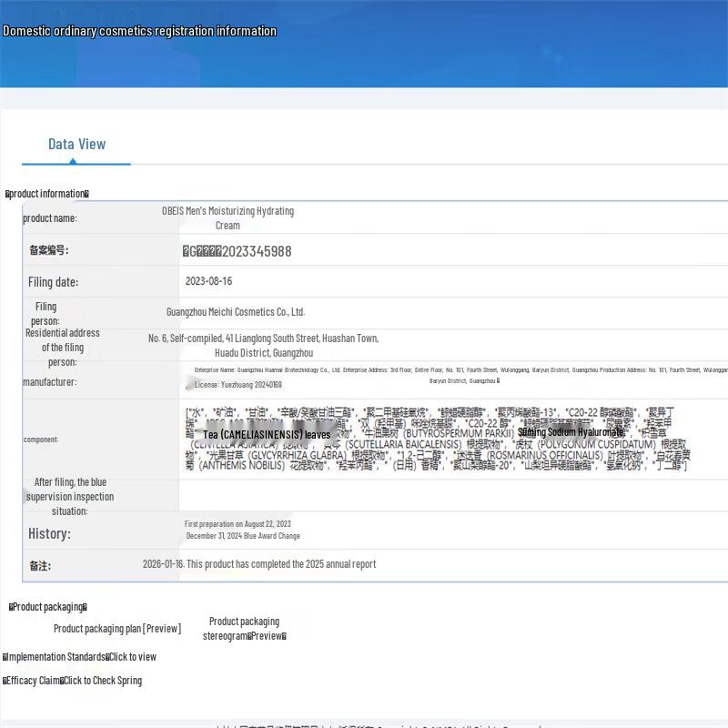Screen dimensions: 728x728
Task: Click the filing date value 2023-08-16
Action: (x=208, y=281)
